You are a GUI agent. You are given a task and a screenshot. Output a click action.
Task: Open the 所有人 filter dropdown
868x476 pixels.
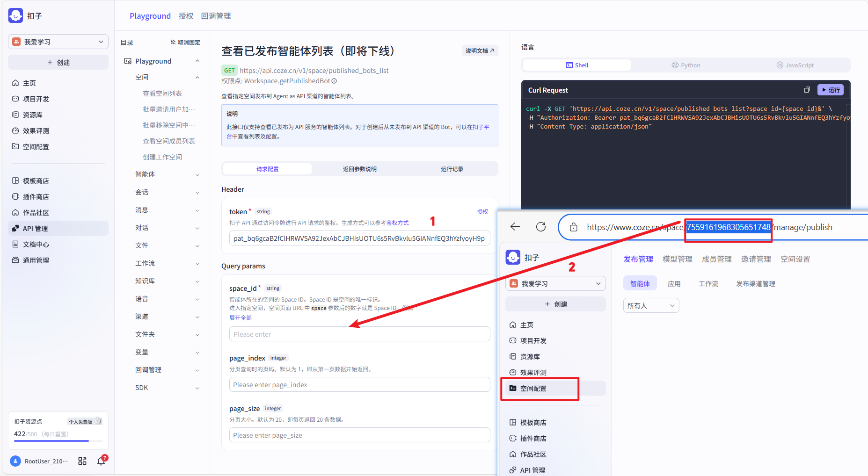(x=651, y=305)
